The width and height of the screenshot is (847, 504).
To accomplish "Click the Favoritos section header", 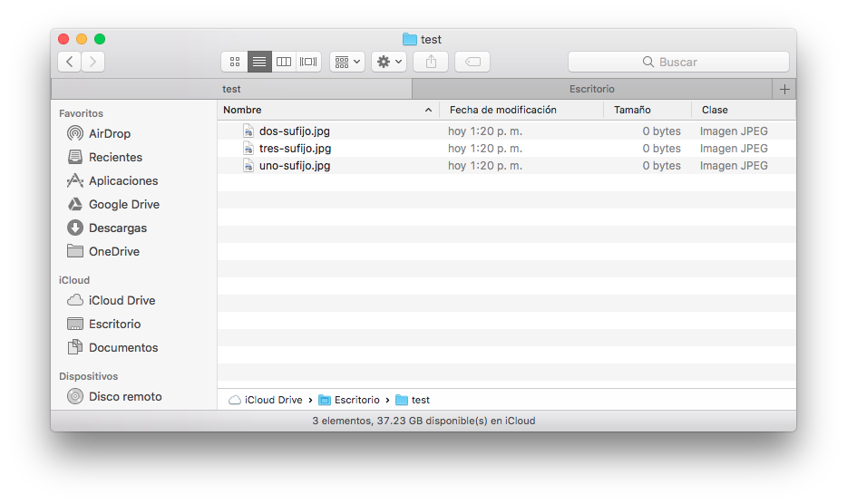I will click(x=81, y=113).
